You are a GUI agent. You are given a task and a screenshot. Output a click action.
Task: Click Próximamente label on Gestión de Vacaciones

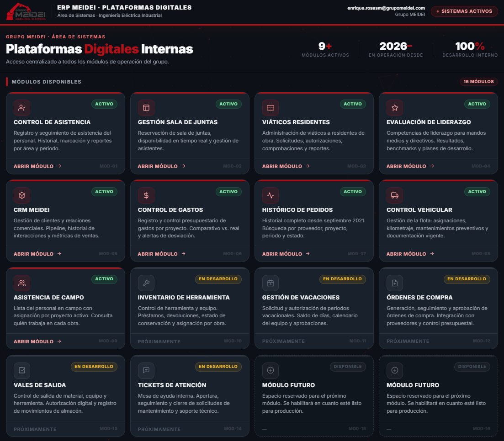point(283,341)
